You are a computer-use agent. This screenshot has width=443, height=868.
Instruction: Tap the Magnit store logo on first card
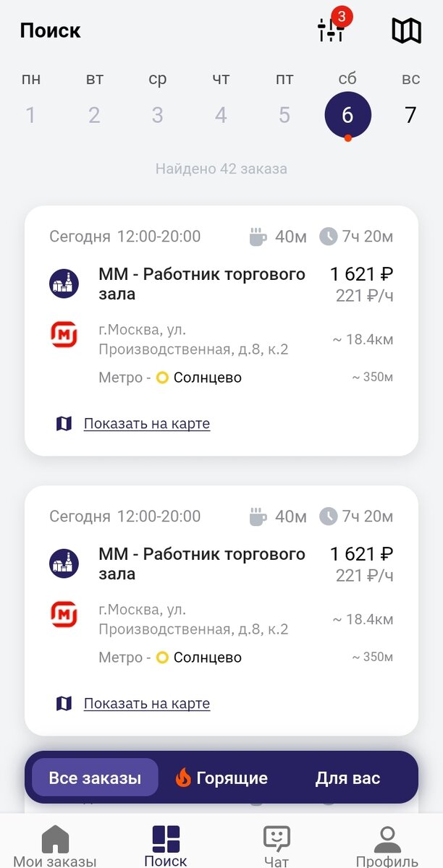pos(64,333)
